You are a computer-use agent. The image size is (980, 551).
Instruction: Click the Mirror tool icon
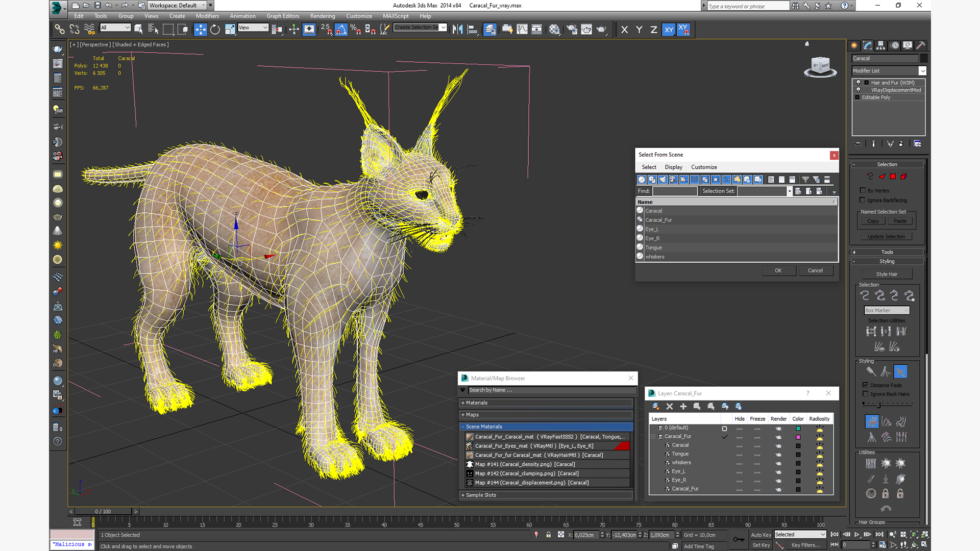click(457, 30)
